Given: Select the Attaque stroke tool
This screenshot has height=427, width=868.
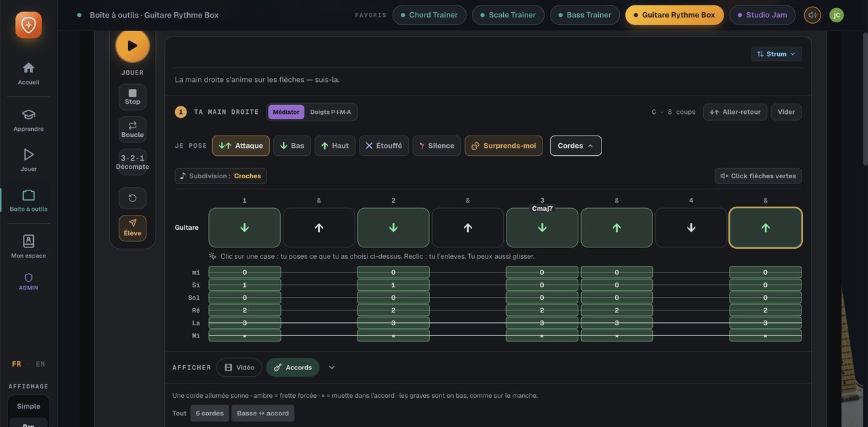Looking at the screenshot, I should click(x=241, y=146).
